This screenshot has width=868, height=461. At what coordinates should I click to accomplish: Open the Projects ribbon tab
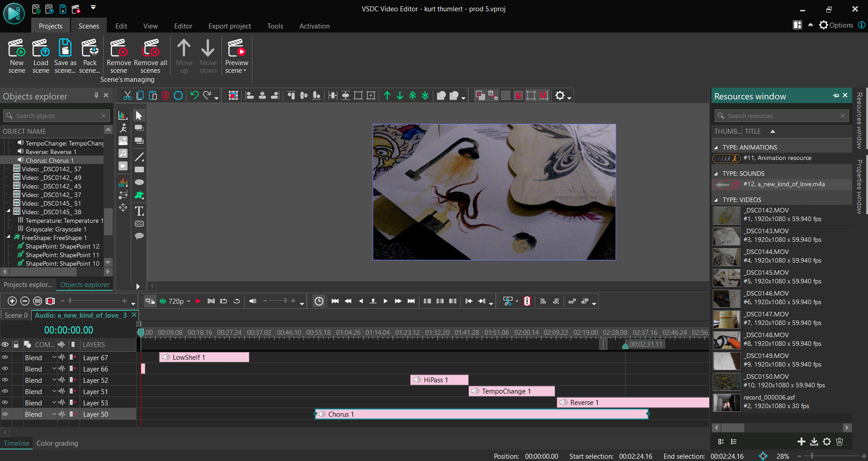(51, 26)
